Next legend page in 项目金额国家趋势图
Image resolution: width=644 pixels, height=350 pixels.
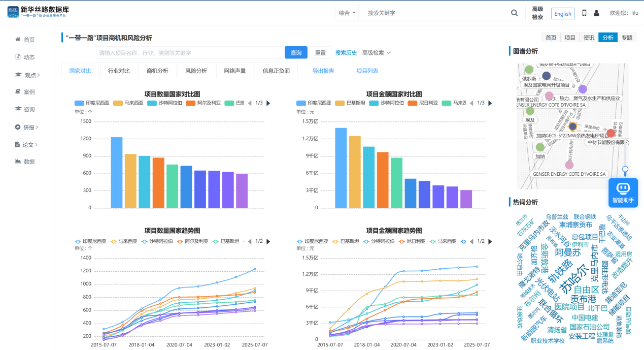[x=491, y=242]
